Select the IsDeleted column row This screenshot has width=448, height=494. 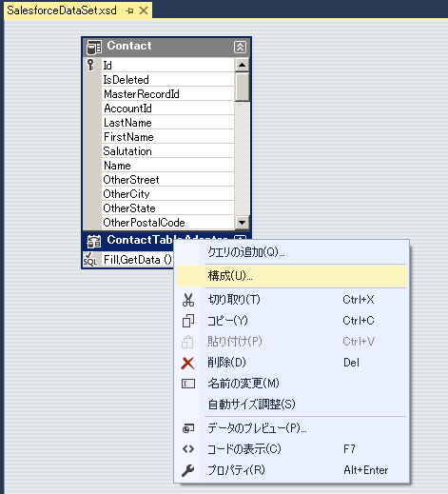(x=167, y=80)
